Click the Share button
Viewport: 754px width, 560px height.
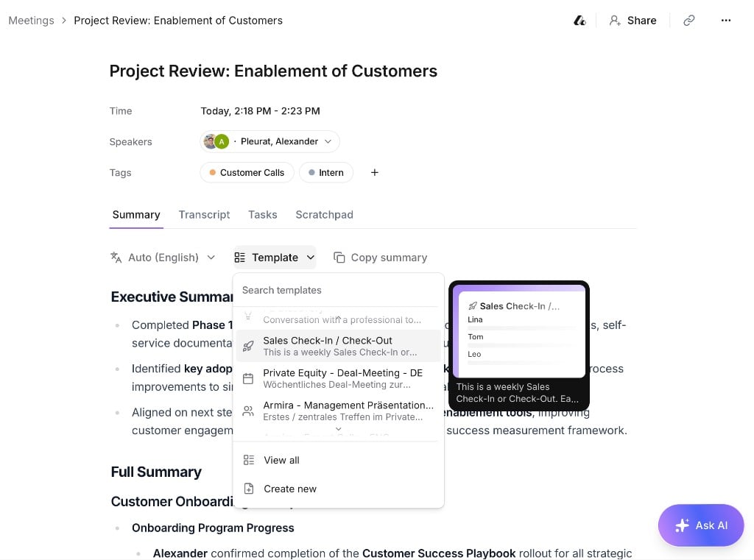tap(633, 20)
